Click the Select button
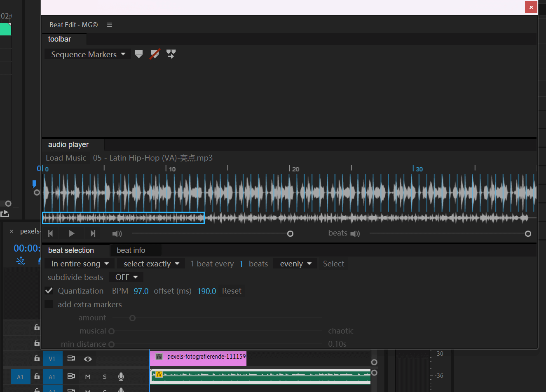The height and width of the screenshot is (392, 546). [333, 264]
